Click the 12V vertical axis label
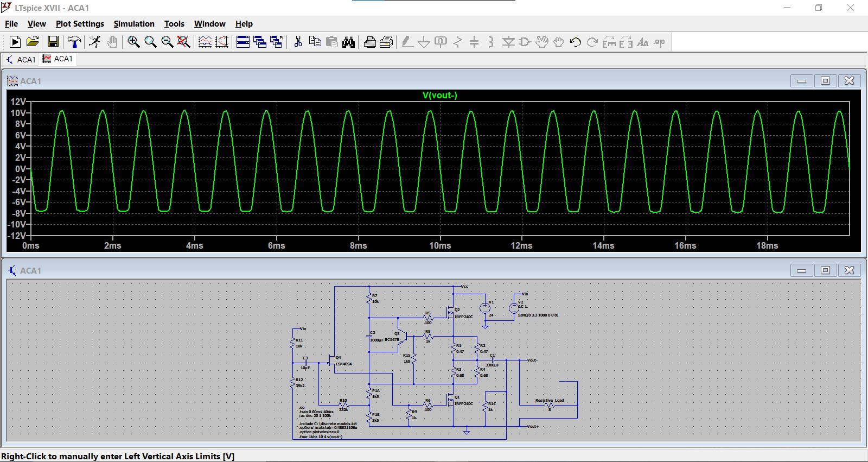868x462 pixels. pos(18,102)
